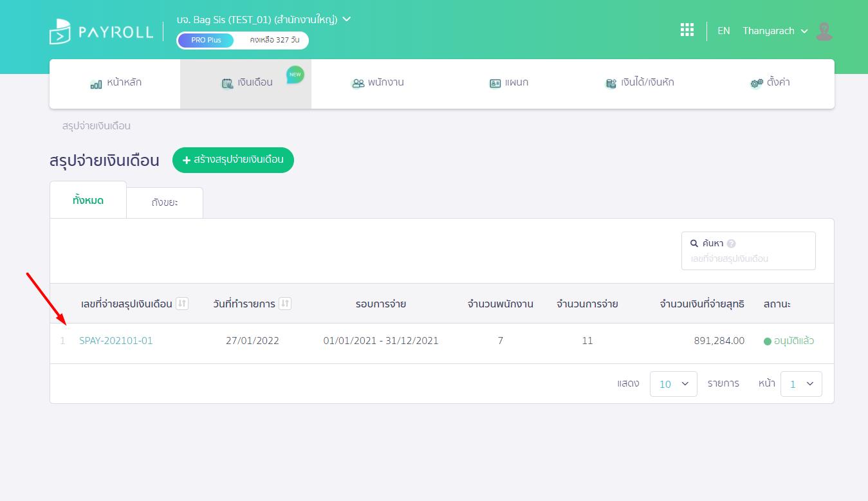
Task: Click the home tab chart icon
Action: pos(97,84)
